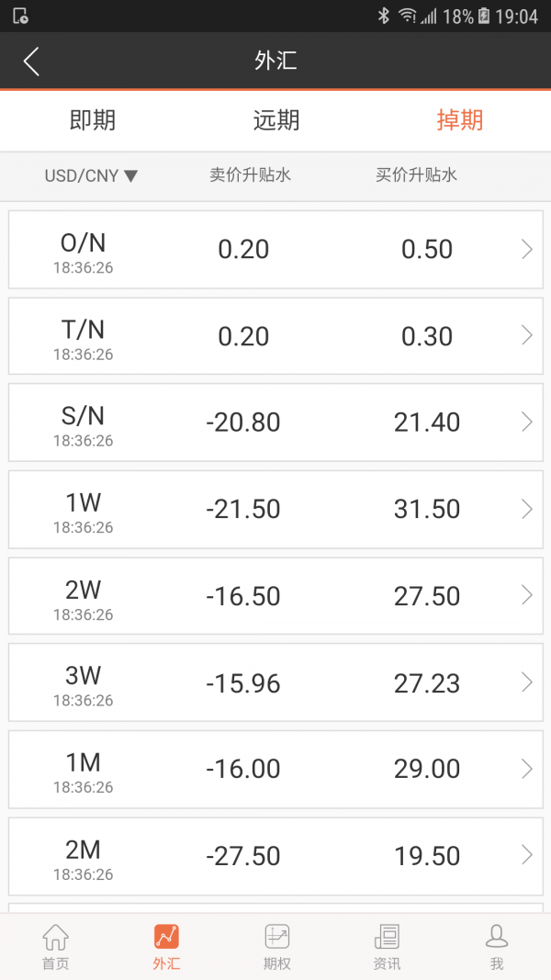551x980 pixels.
Task: Select the 外汇 chart icon
Action: tap(166, 938)
